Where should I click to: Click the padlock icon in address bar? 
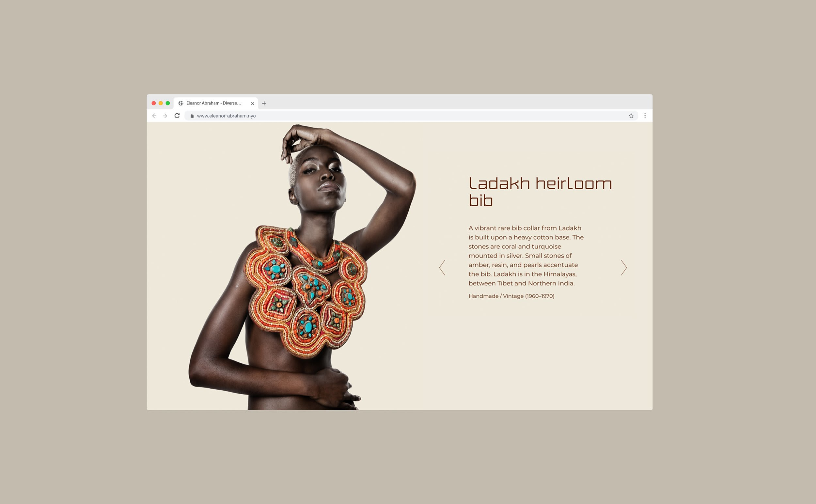click(x=192, y=116)
